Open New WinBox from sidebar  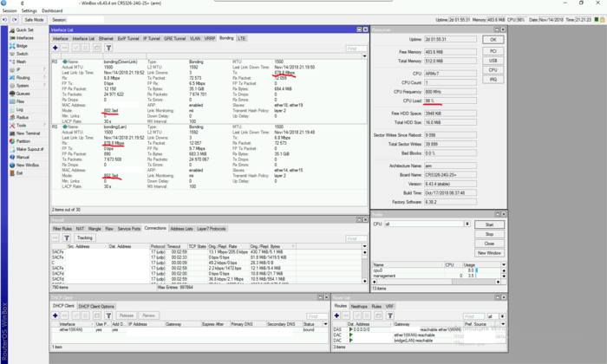[x=28, y=165]
